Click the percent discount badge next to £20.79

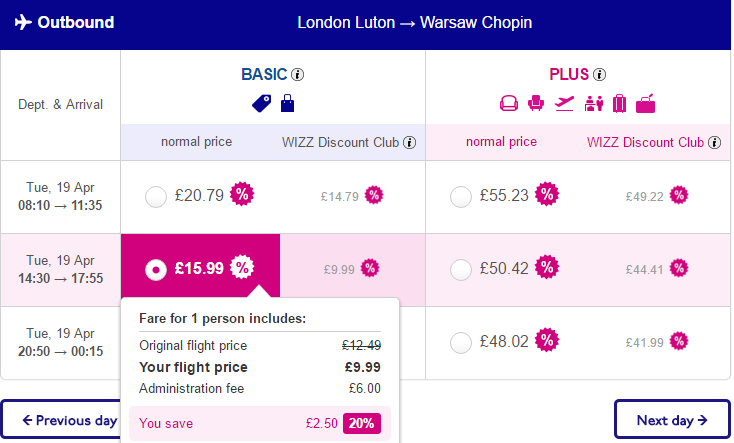[242, 194]
